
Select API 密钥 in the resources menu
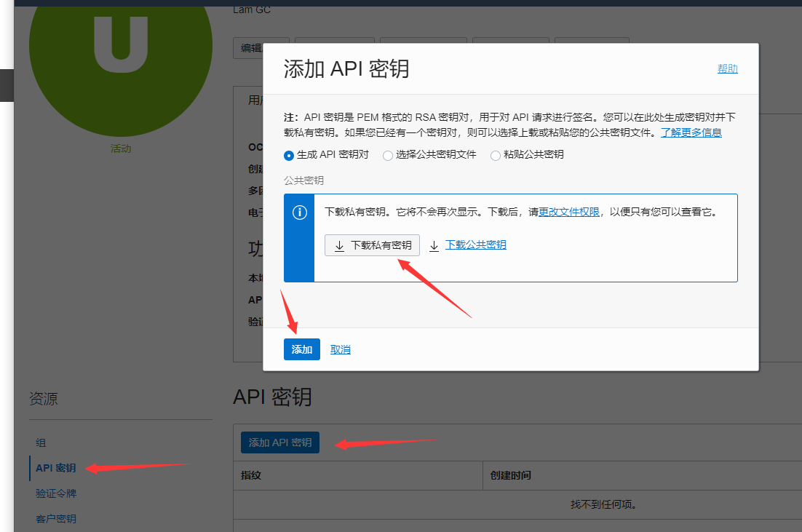pyautogui.click(x=53, y=468)
